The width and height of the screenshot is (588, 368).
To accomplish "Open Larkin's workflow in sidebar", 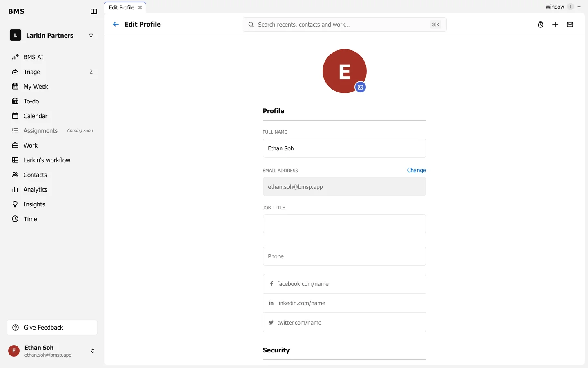I will tap(52, 160).
